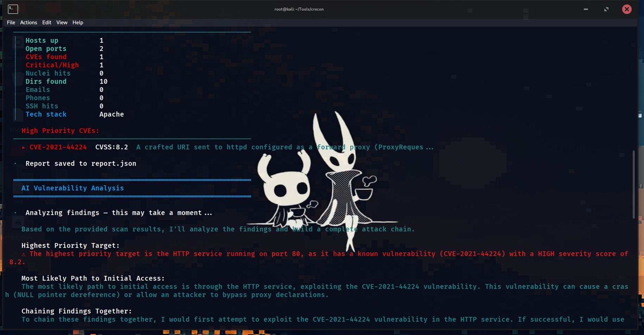
Task: Click the red warning triangle before "The highest priority"
Action: pos(24,254)
